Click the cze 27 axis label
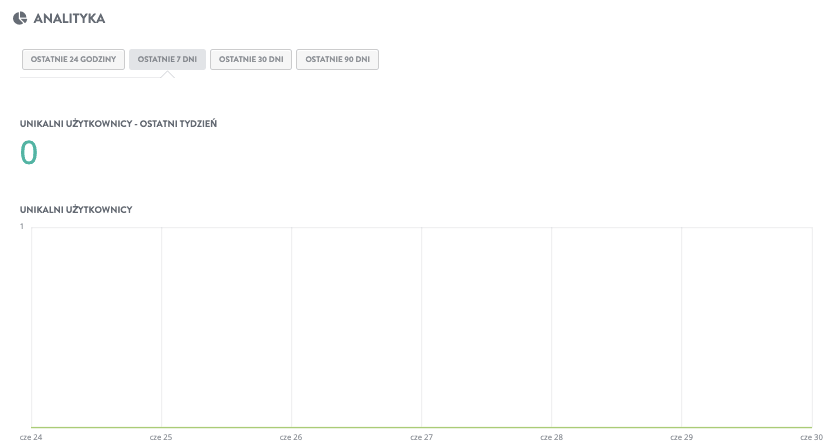Image resolution: width=838 pixels, height=448 pixels. point(421,437)
